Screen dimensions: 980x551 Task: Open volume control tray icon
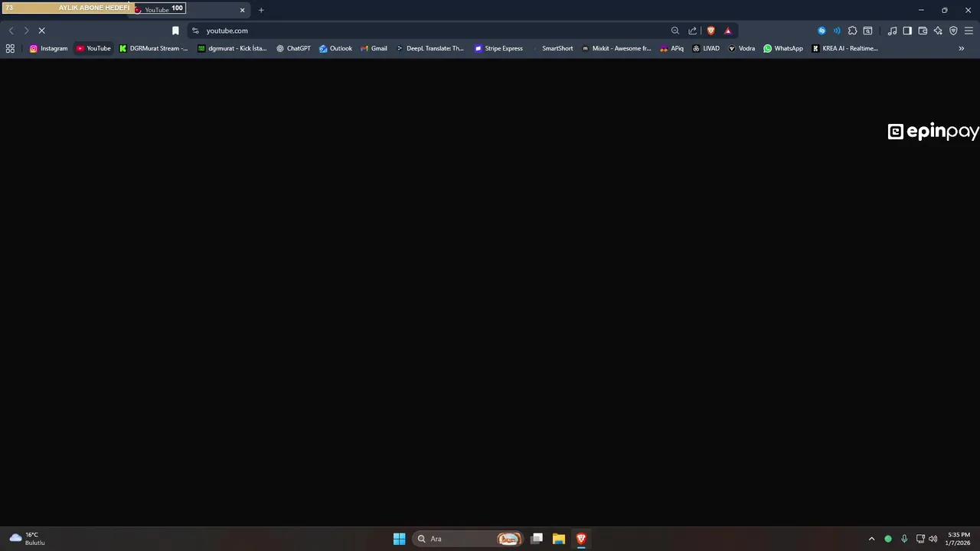[x=933, y=539]
